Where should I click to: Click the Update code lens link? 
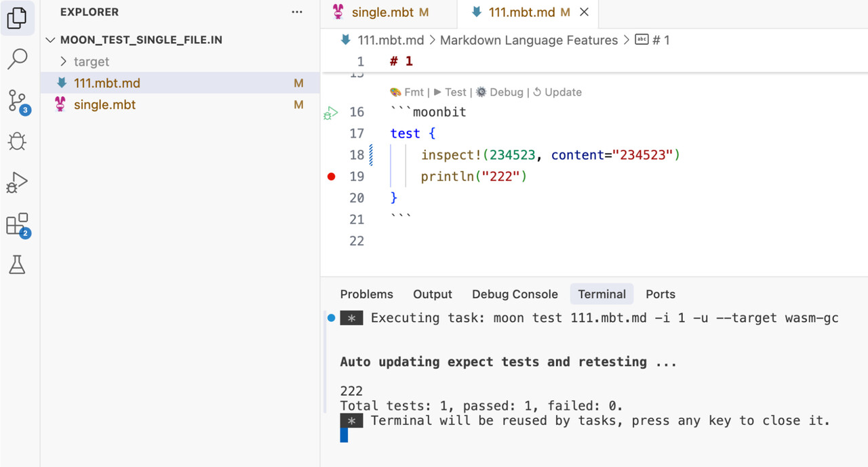click(562, 92)
